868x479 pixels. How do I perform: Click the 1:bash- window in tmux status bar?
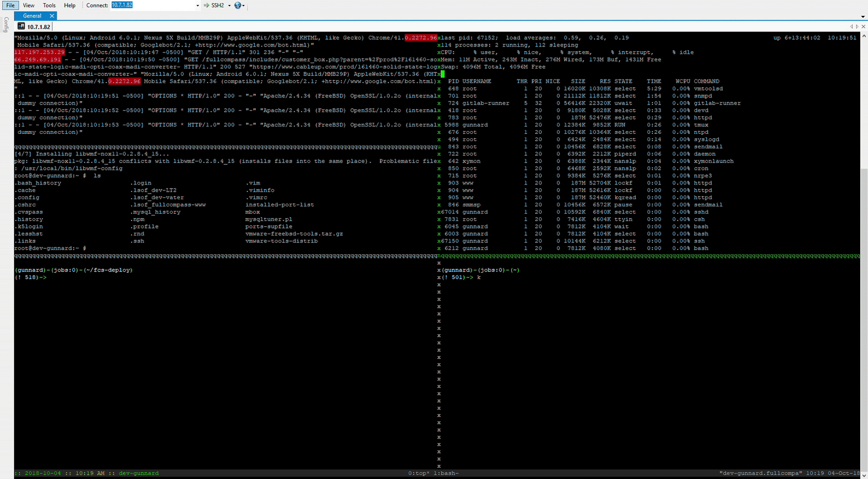[446, 473]
